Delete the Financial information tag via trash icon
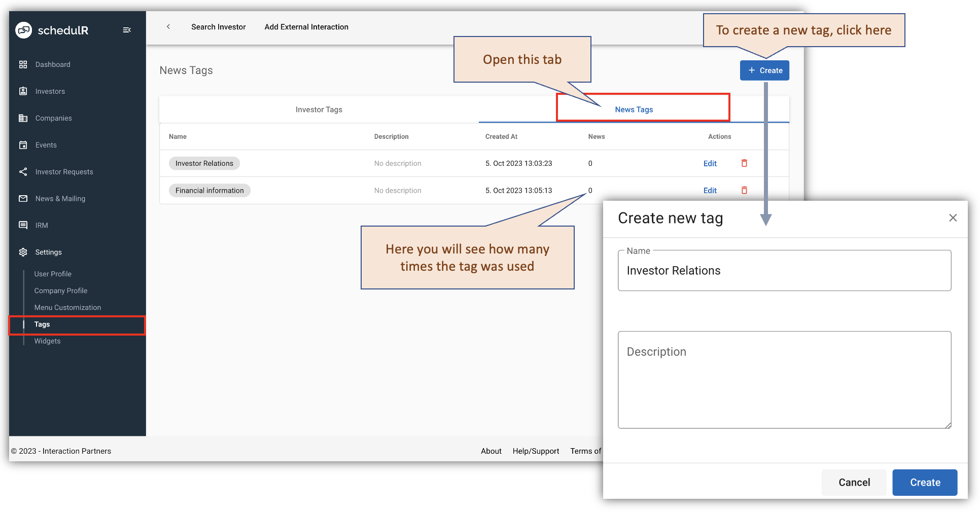Image resolution: width=980 pixels, height=513 pixels. [x=744, y=190]
